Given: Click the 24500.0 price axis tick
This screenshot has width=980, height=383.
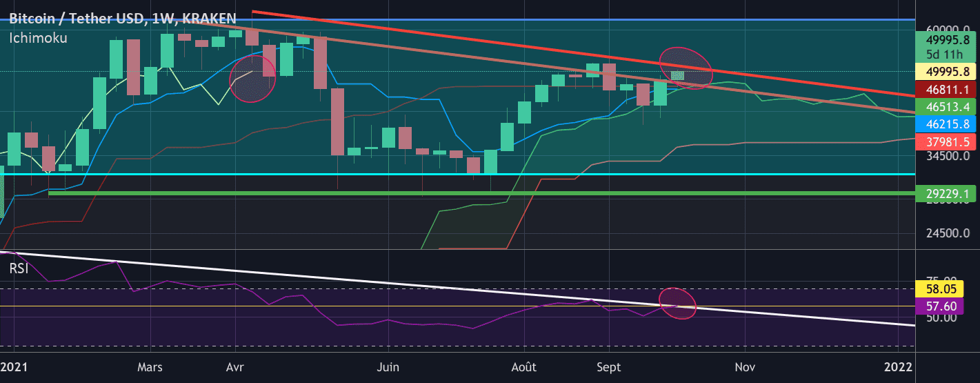Looking at the screenshot, I should coord(946,233).
